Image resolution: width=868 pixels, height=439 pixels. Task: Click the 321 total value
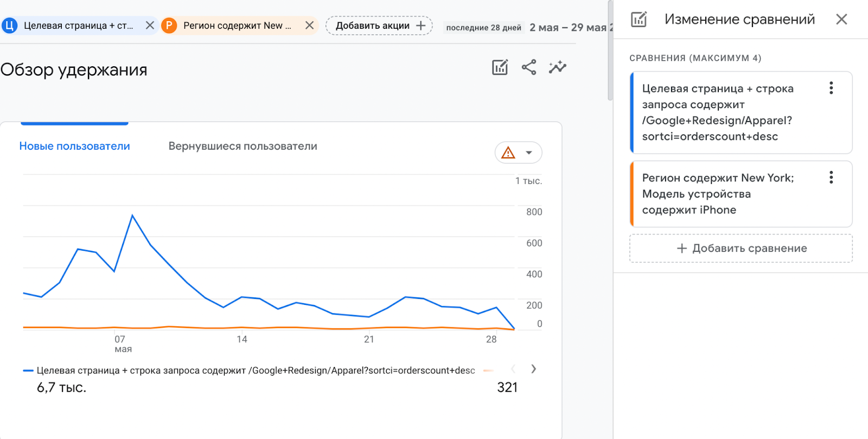click(x=507, y=387)
